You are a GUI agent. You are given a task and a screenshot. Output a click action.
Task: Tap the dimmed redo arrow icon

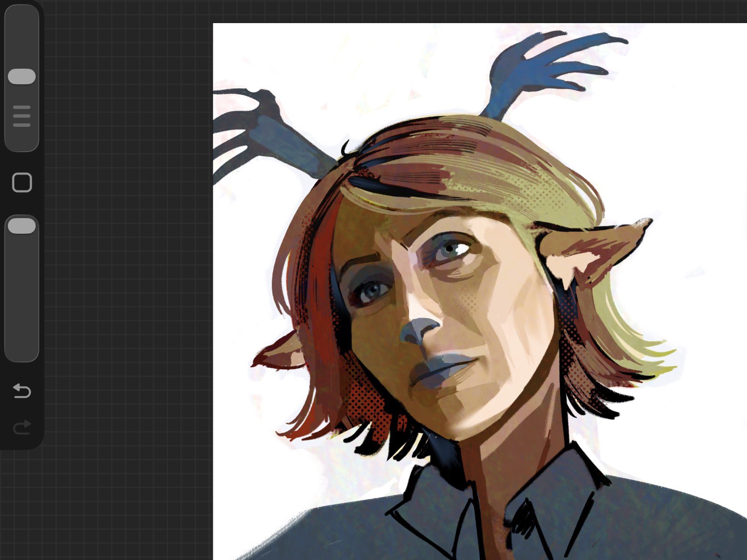[x=22, y=427]
